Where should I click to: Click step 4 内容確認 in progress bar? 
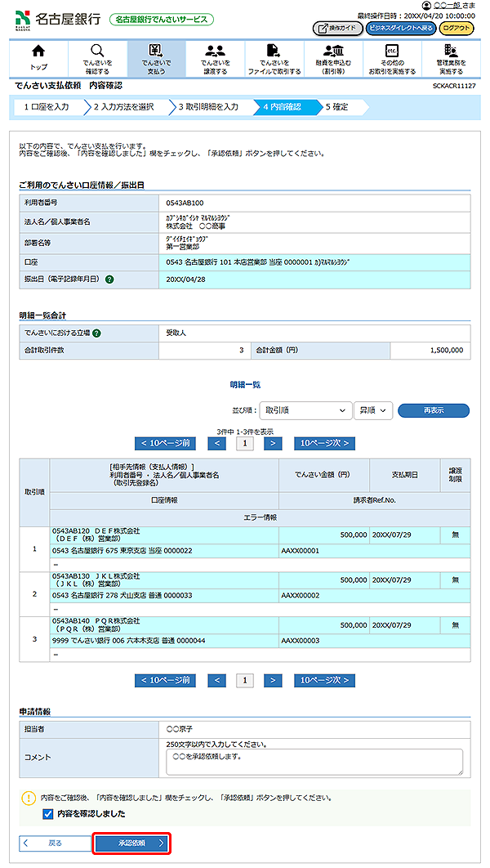pos(283,107)
